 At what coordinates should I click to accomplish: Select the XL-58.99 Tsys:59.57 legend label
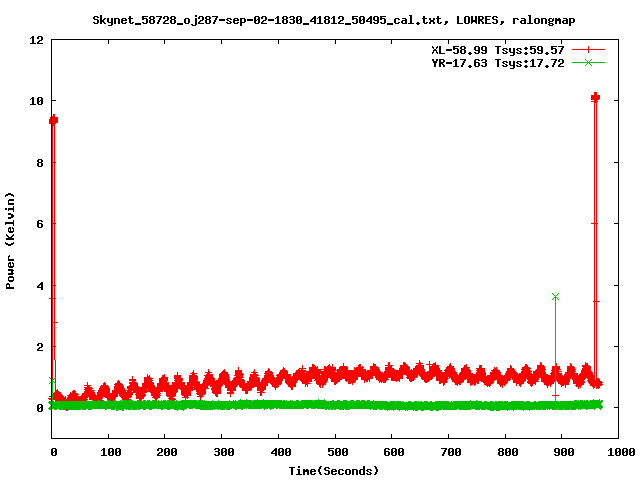498,50
